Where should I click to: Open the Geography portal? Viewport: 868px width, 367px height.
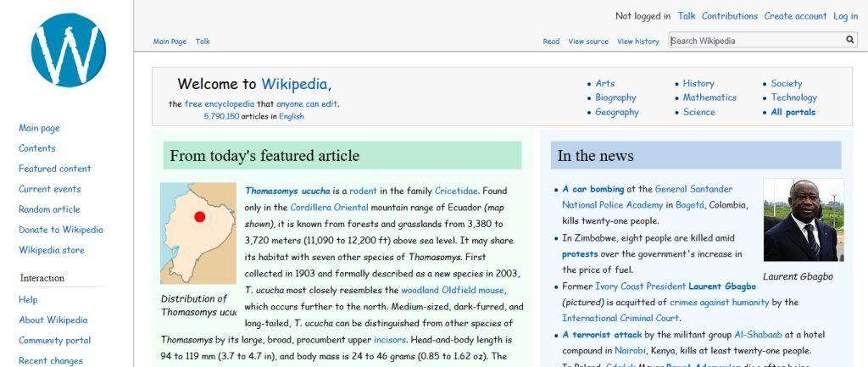[x=617, y=113]
